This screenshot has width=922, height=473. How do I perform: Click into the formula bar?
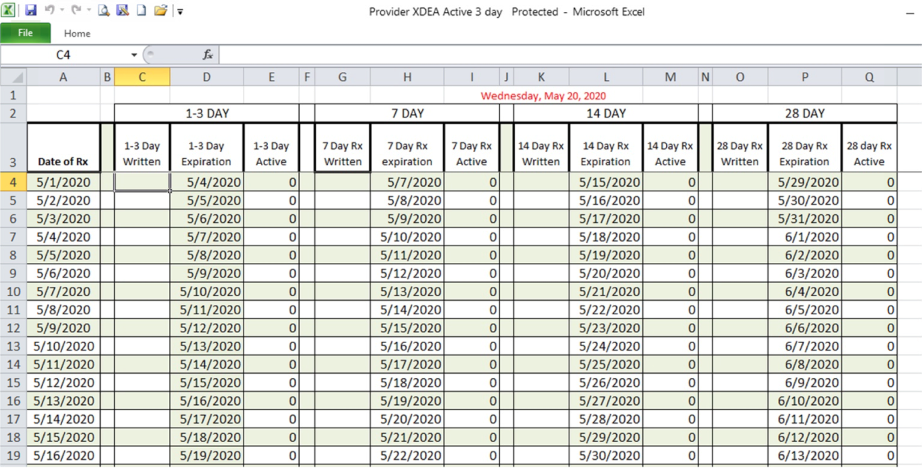pyautogui.click(x=570, y=55)
